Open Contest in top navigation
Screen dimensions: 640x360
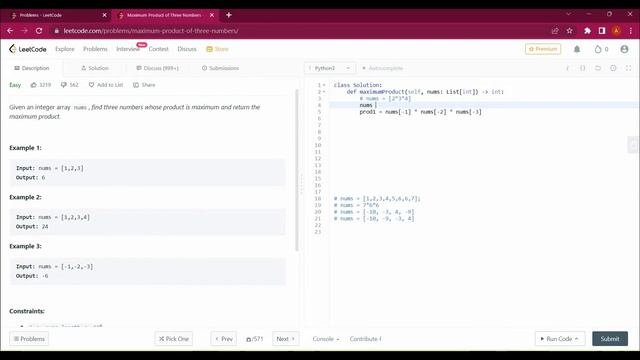coord(158,49)
